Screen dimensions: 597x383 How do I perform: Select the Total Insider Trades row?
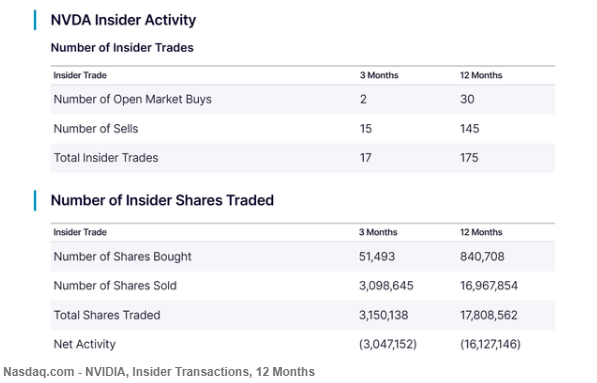pos(303,158)
